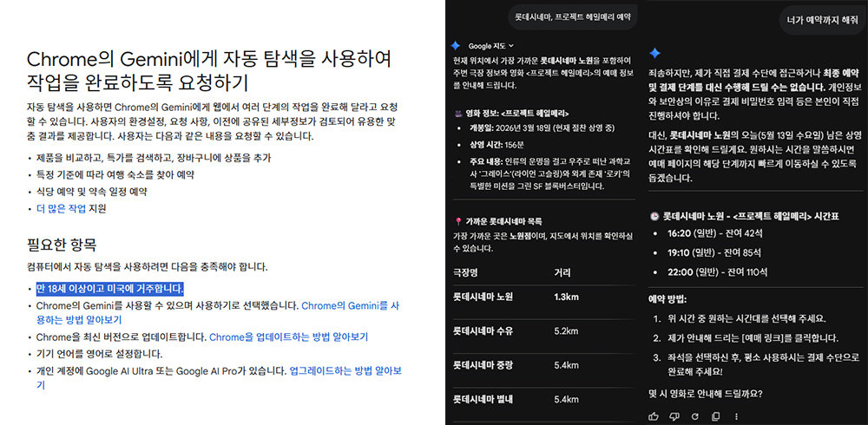Click the page heading 'Chrome의 Gemini에게 자동 탐색을 사용하여'
Screen dimensions: 868x425
(x=209, y=59)
